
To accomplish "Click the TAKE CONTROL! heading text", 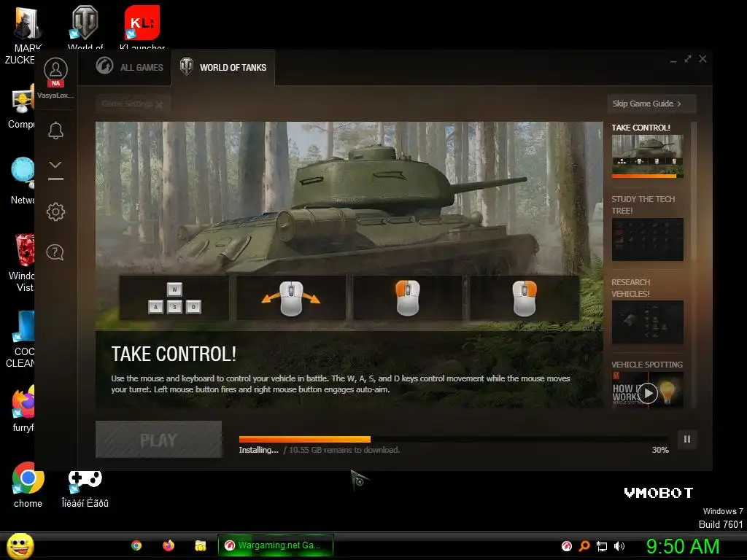I will click(174, 354).
